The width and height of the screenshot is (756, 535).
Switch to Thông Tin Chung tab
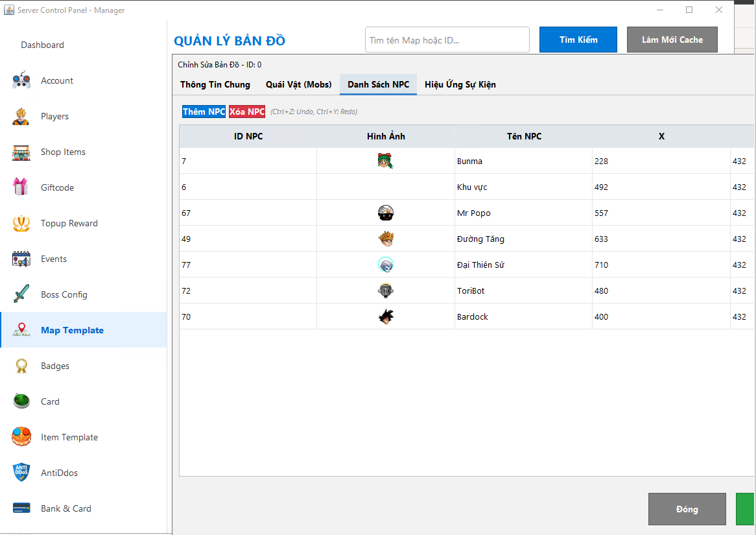click(x=215, y=84)
